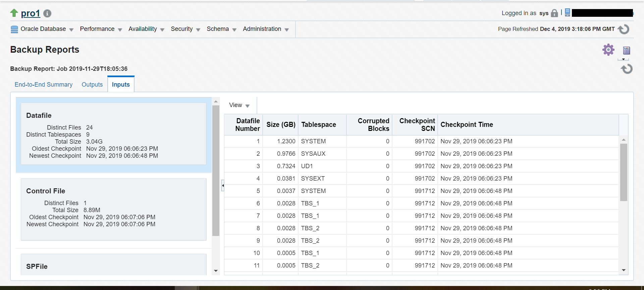
Task: Click the left panel scrollbar down arrow
Action: (216, 271)
